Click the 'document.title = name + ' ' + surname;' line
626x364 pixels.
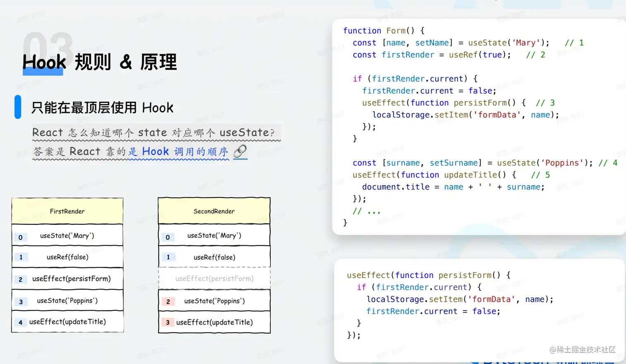click(x=453, y=187)
